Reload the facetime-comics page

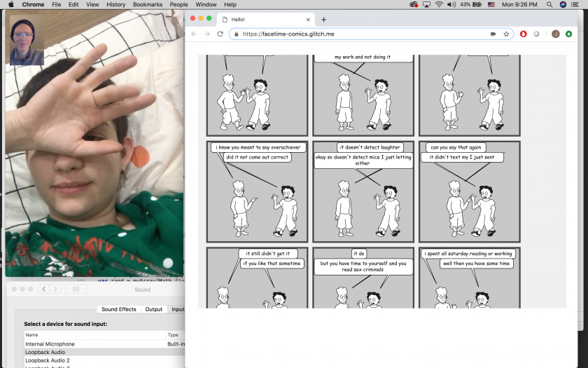pyautogui.click(x=220, y=34)
